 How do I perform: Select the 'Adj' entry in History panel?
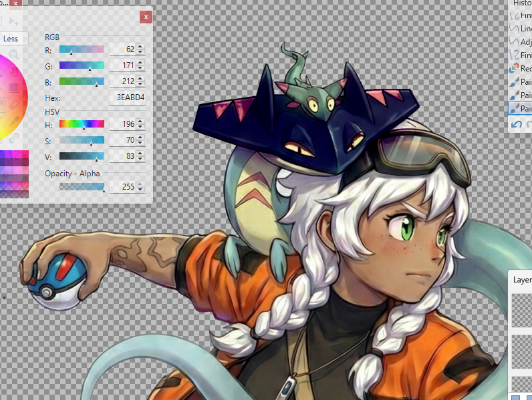[520, 41]
